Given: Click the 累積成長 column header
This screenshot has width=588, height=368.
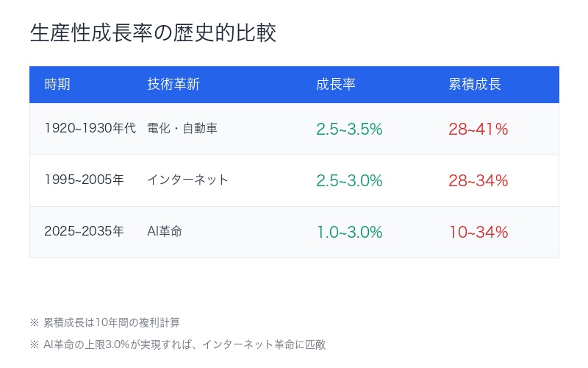Looking at the screenshot, I should [x=475, y=85].
